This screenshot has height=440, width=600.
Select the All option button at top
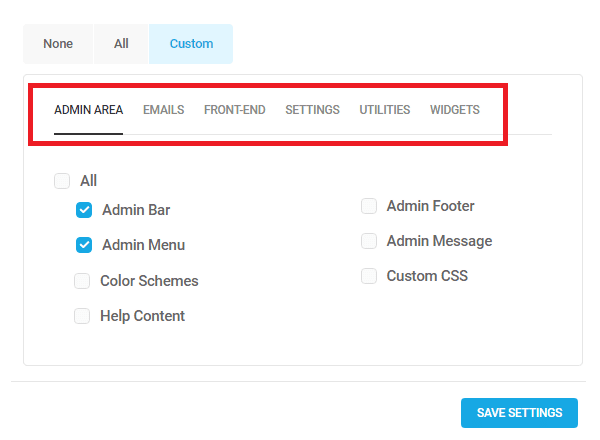pyautogui.click(x=121, y=44)
